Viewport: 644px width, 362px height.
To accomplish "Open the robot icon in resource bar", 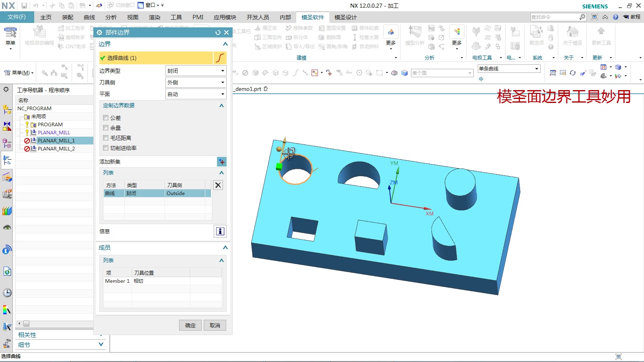I will click(7, 343).
